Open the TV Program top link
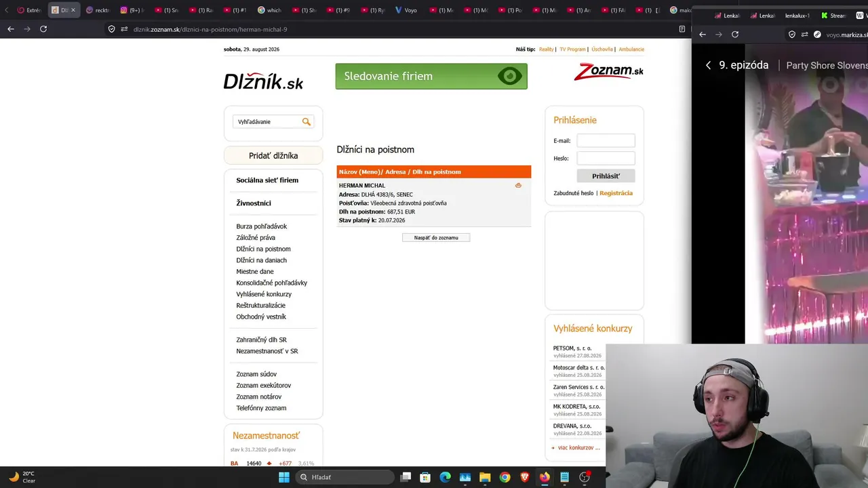 [572, 49]
